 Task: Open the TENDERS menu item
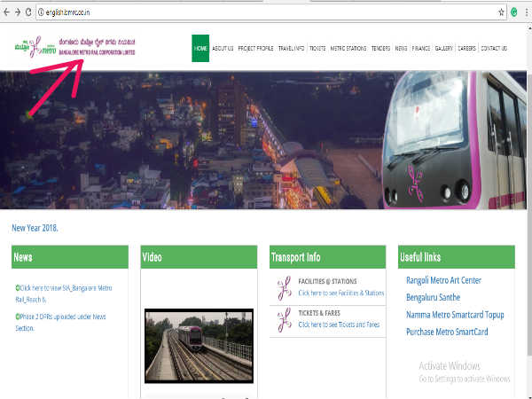[x=380, y=48]
